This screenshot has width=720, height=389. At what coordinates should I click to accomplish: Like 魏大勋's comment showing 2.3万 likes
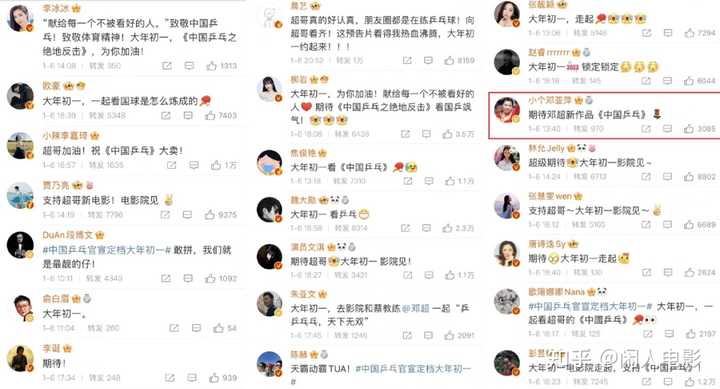coord(448,228)
